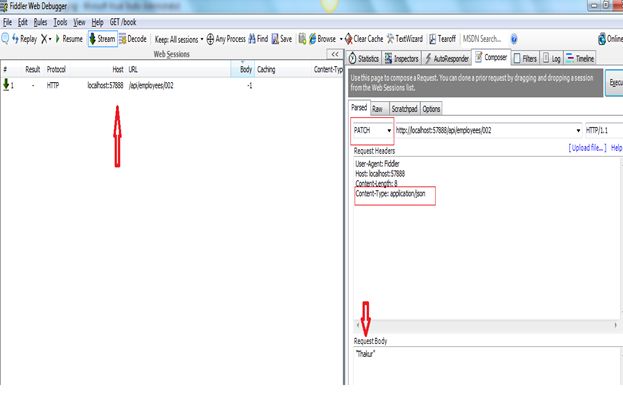Click the Execute button
Image resolution: width=623 pixels, height=417 pixels.
tap(614, 82)
